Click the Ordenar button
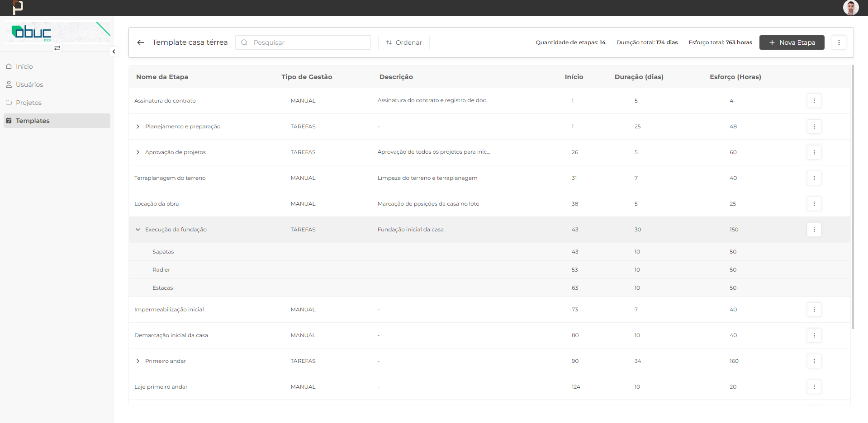Screen dimensions: 868x423 [x=403, y=42]
